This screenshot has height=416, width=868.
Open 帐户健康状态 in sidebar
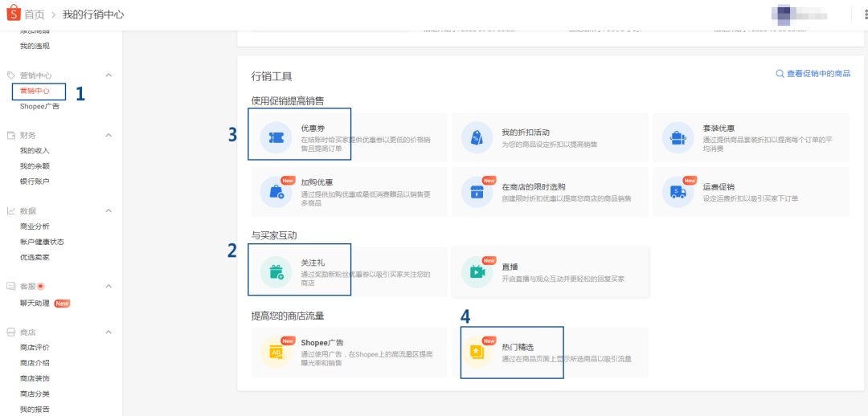click(42, 242)
